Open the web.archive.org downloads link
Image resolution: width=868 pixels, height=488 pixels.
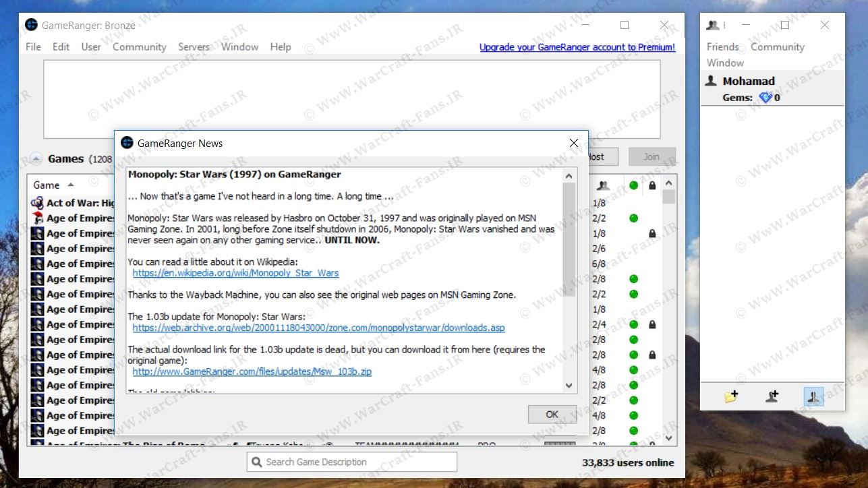tap(318, 328)
